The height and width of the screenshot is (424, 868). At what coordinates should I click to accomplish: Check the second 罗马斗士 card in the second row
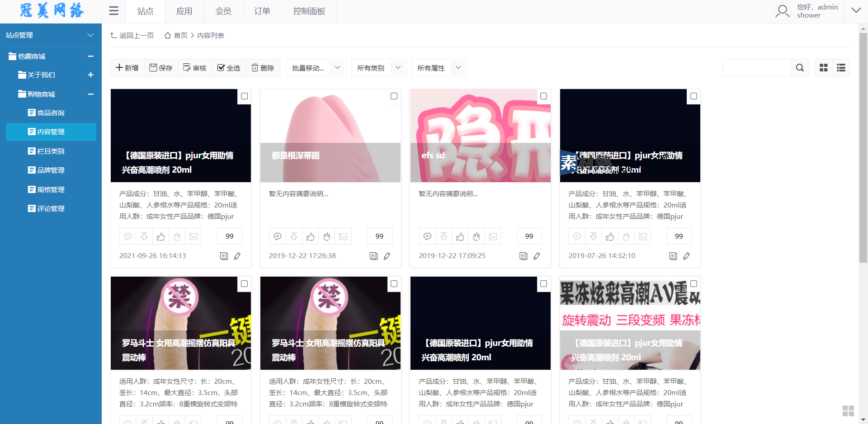click(394, 283)
